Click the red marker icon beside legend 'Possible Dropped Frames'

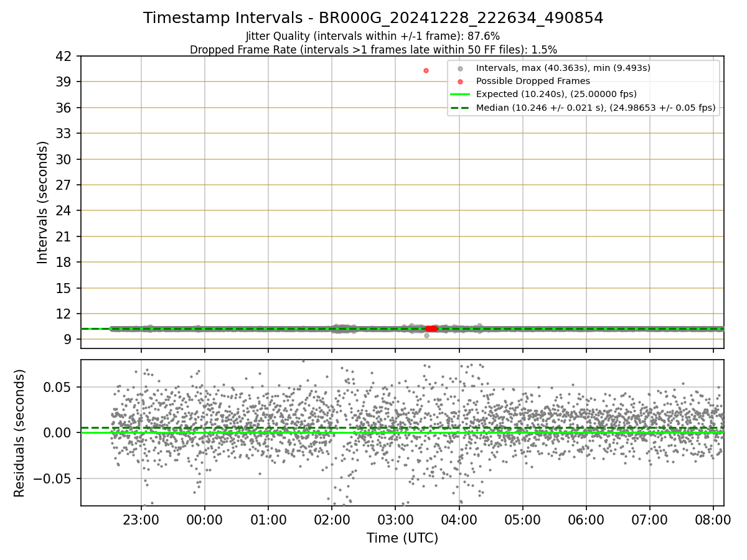tap(460, 82)
